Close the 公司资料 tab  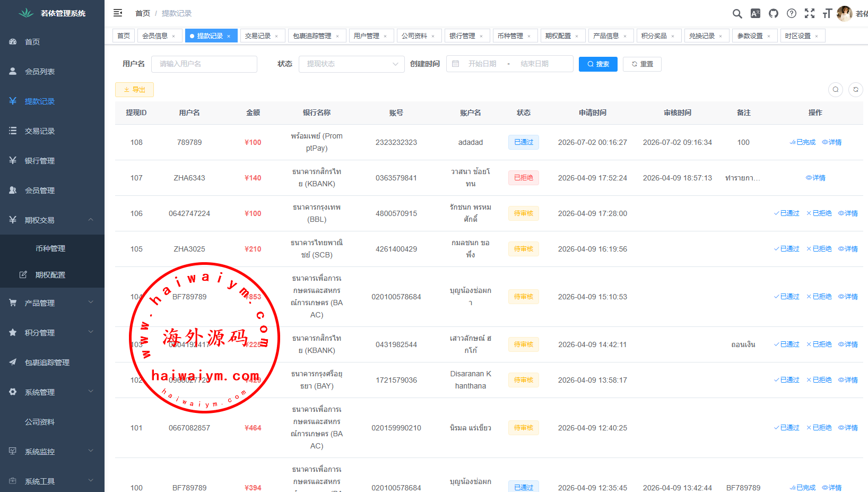point(433,37)
